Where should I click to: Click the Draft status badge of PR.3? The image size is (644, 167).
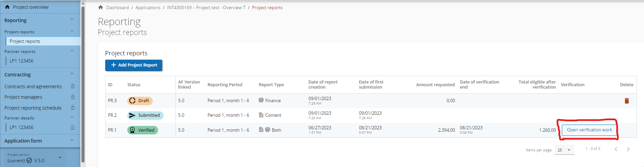[x=140, y=101]
